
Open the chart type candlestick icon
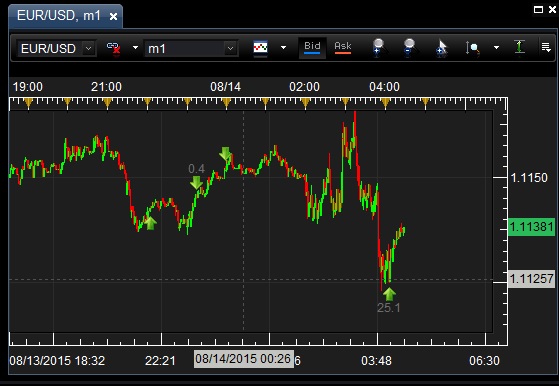pos(261,47)
